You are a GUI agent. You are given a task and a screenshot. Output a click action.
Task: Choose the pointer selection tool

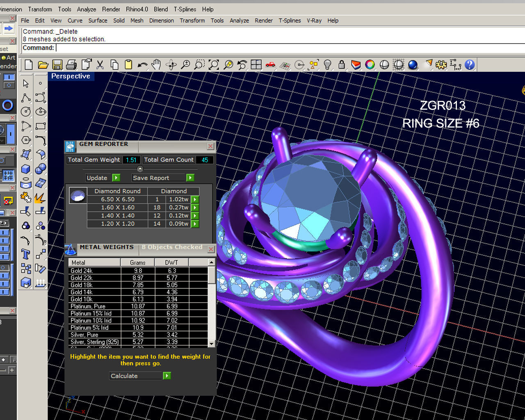click(26, 83)
